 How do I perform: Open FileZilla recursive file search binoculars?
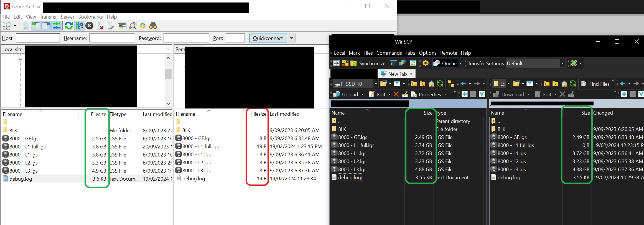pyautogui.click(x=153, y=26)
